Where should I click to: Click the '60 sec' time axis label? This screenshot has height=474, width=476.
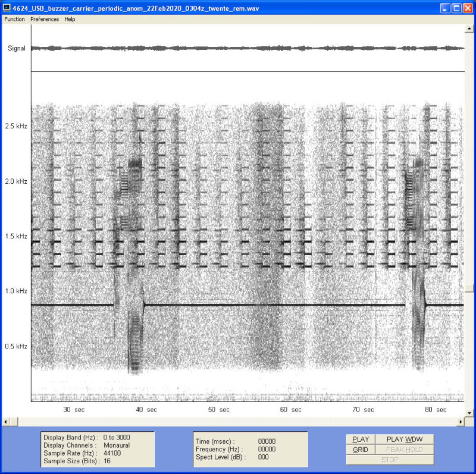point(290,410)
